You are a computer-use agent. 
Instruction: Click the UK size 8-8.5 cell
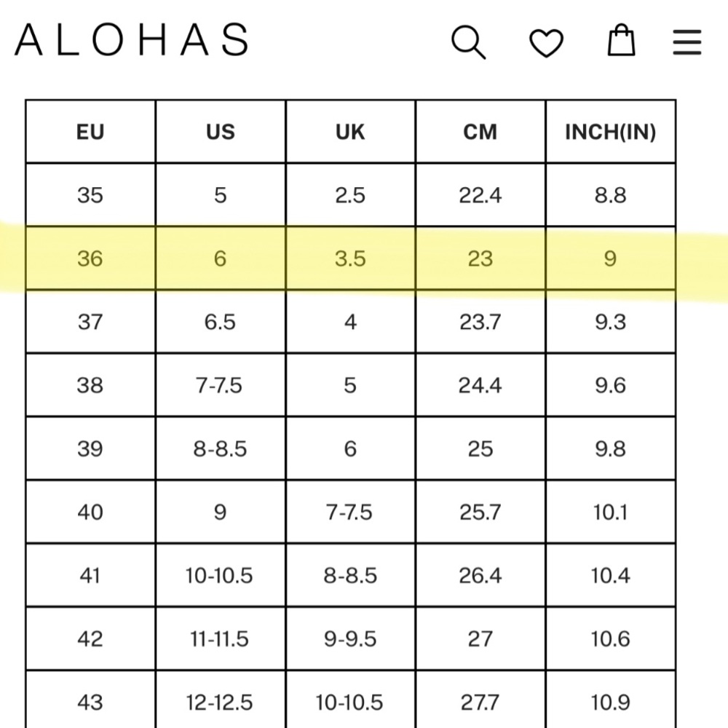(x=351, y=575)
